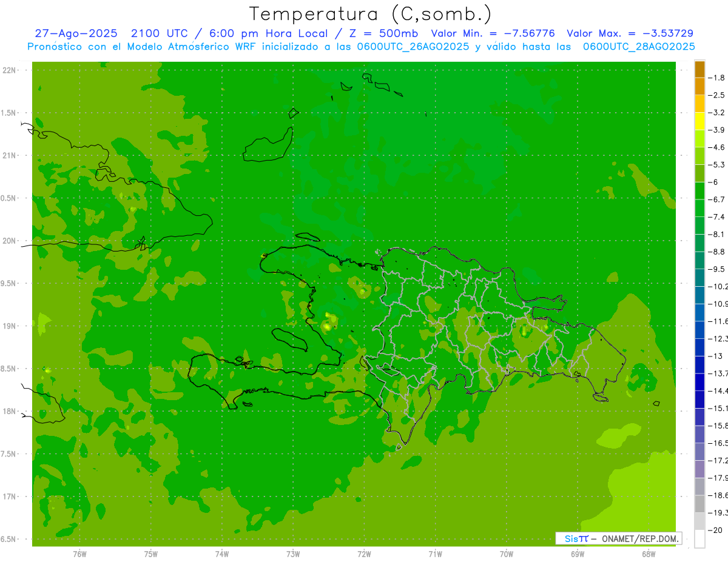
Task: Click the '0.5N' latitude axis label
Action: click(x=8, y=198)
